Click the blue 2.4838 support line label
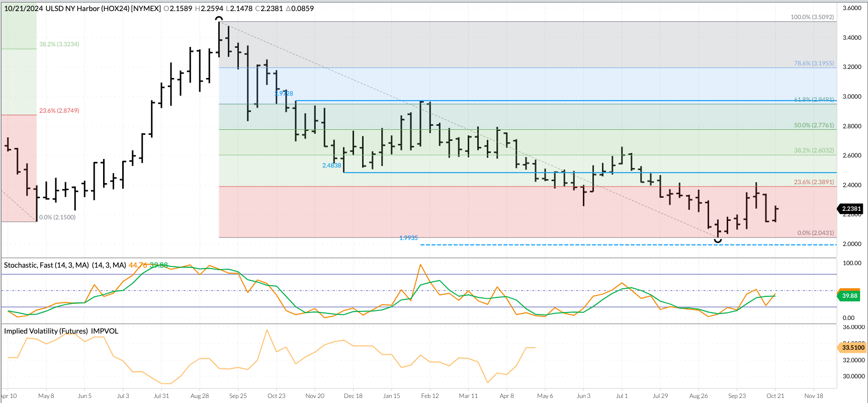The height and width of the screenshot is (403, 868). pos(331,166)
